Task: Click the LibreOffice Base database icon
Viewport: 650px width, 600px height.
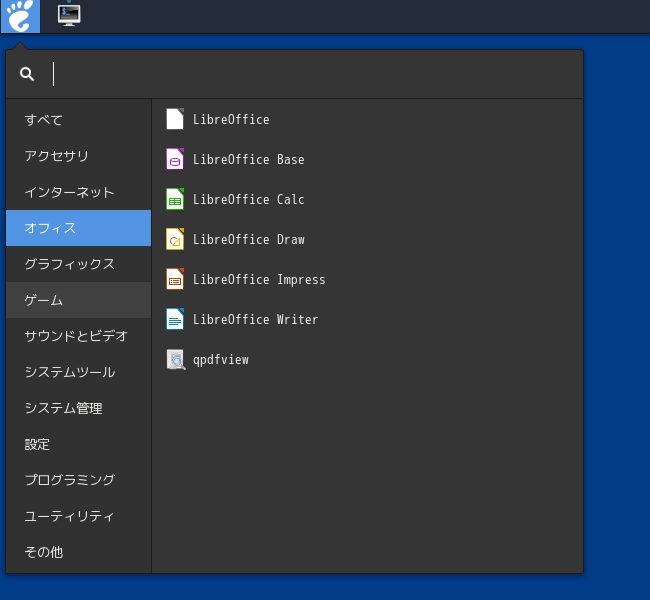Action: 175,159
